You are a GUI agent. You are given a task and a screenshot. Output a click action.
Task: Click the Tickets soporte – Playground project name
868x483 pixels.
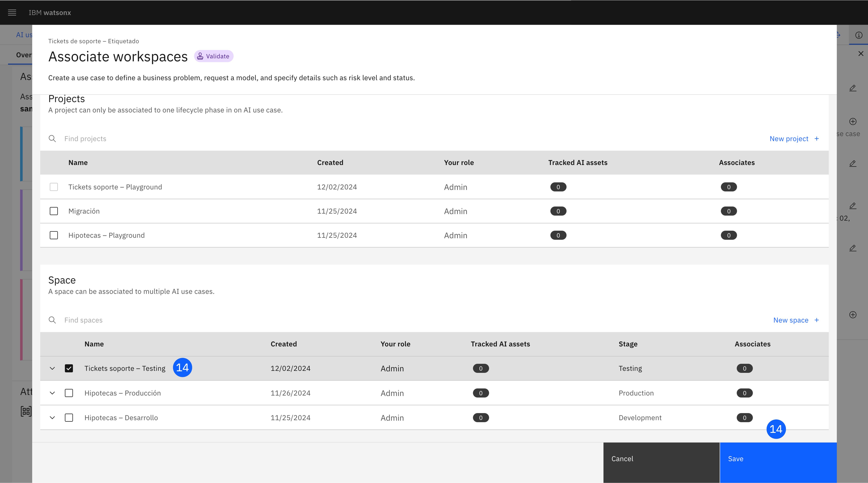pyautogui.click(x=115, y=187)
